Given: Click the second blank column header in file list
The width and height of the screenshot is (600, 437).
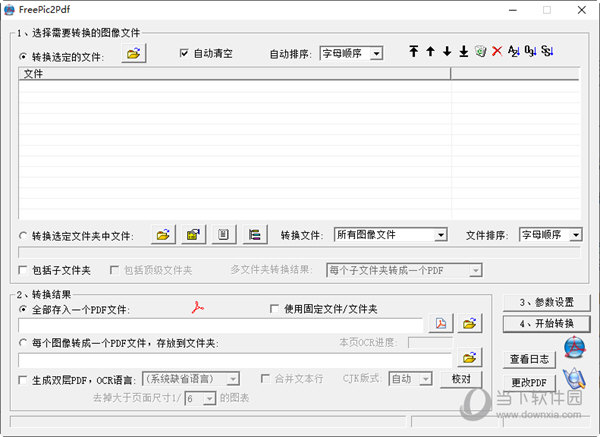Looking at the screenshot, I should [x=515, y=73].
